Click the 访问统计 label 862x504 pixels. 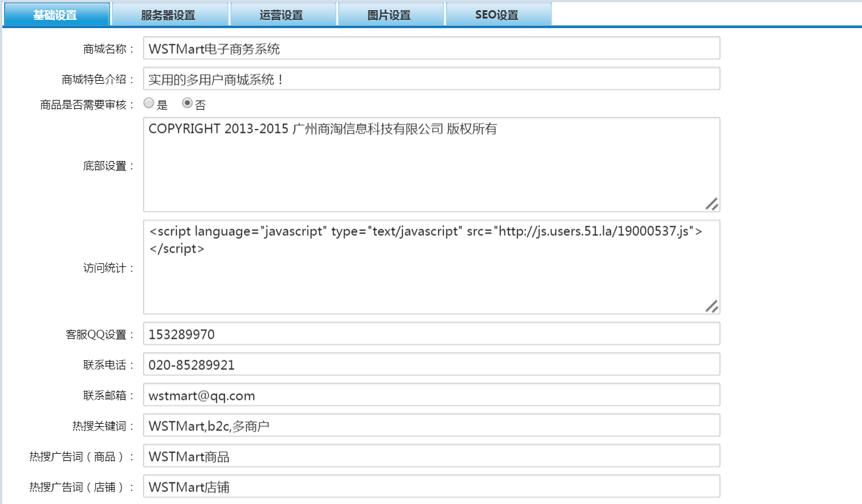click(x=108, y=268)
